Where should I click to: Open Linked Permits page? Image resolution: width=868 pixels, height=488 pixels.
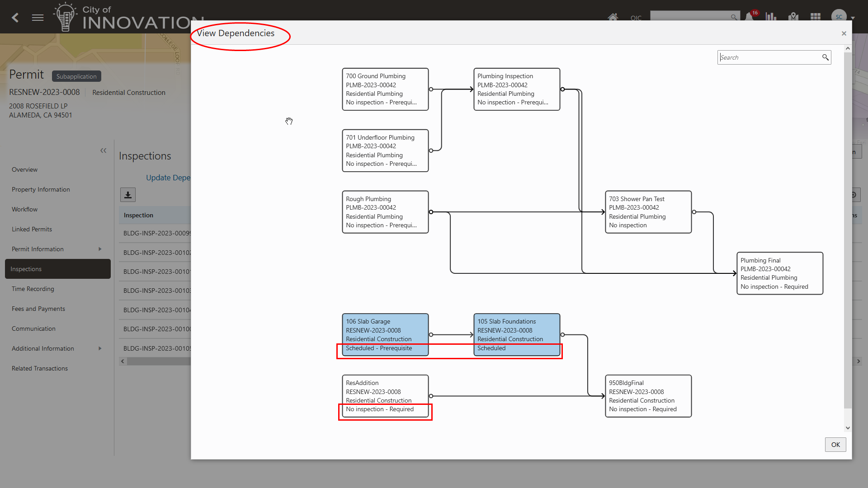coord(32,229)
